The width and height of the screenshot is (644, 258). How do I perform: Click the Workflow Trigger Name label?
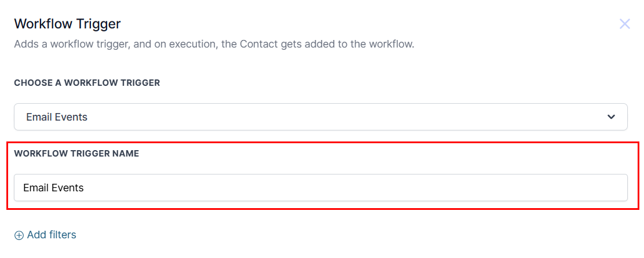coord(76,154)
